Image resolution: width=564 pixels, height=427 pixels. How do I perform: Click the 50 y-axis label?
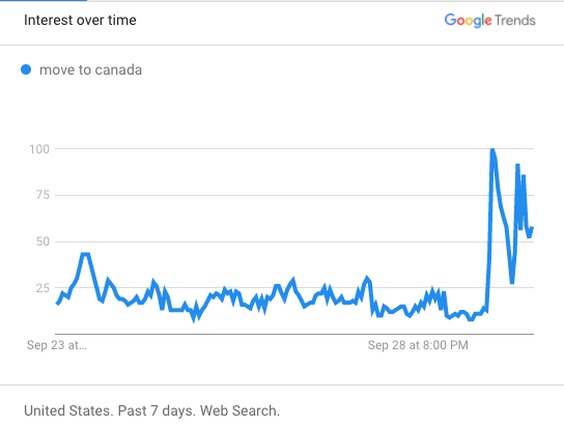point(42,241)
